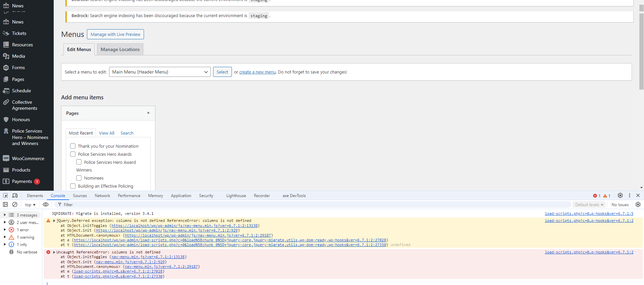The width and height of the screenshot is (644, 285).
Task: Open the axe DevTools tab
Action: tap(294, 196)
